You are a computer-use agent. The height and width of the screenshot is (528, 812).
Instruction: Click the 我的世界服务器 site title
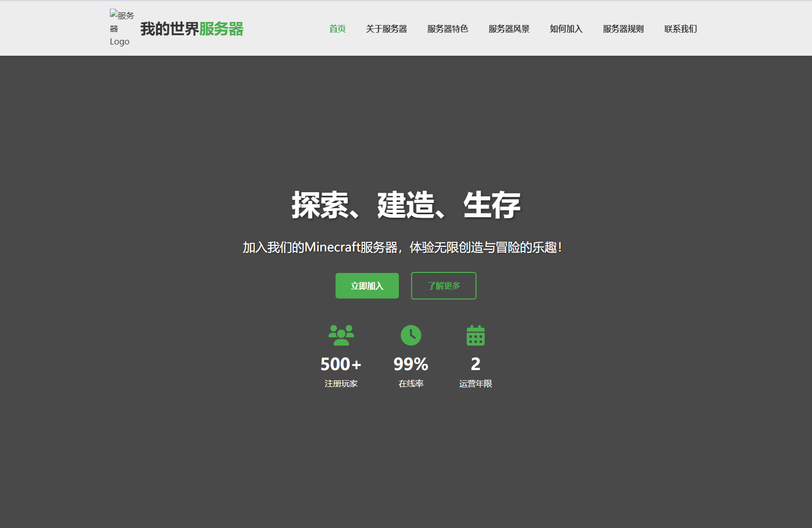tap(192, 29)
